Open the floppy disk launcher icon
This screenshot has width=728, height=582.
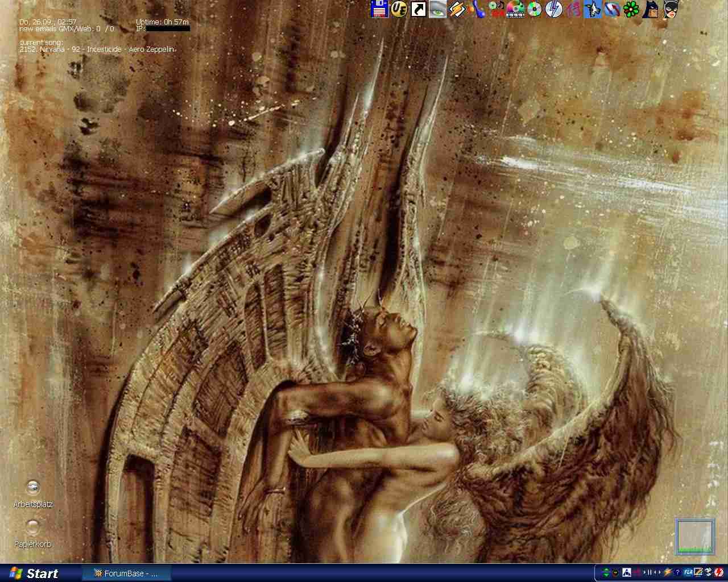coord(379,9)
